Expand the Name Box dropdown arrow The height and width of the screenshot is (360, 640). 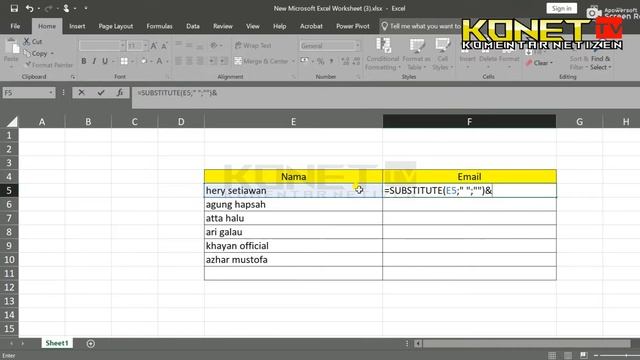(x=51, y=93)
